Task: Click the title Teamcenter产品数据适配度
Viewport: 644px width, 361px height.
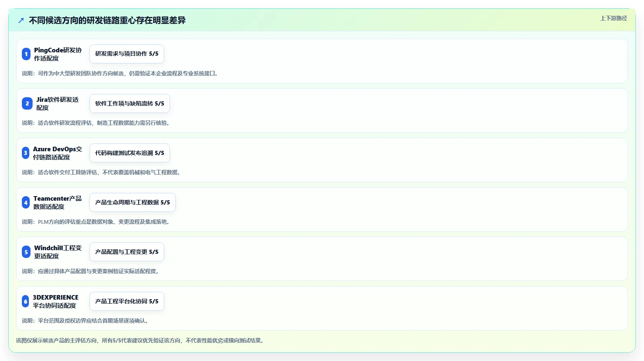Action: (x=57, y=202)
